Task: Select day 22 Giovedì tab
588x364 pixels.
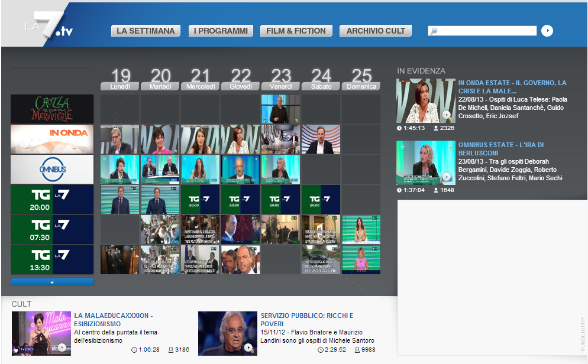Action: (x=240, y=79)
